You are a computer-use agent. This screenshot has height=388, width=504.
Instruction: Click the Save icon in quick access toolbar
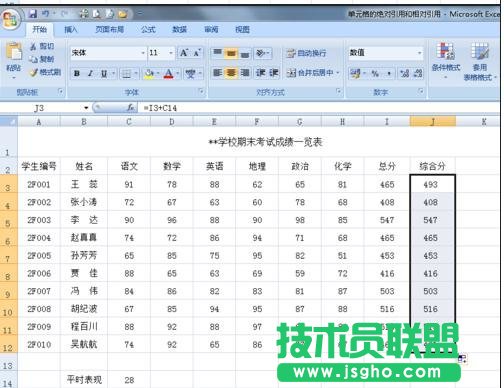[x=33, y=14]
